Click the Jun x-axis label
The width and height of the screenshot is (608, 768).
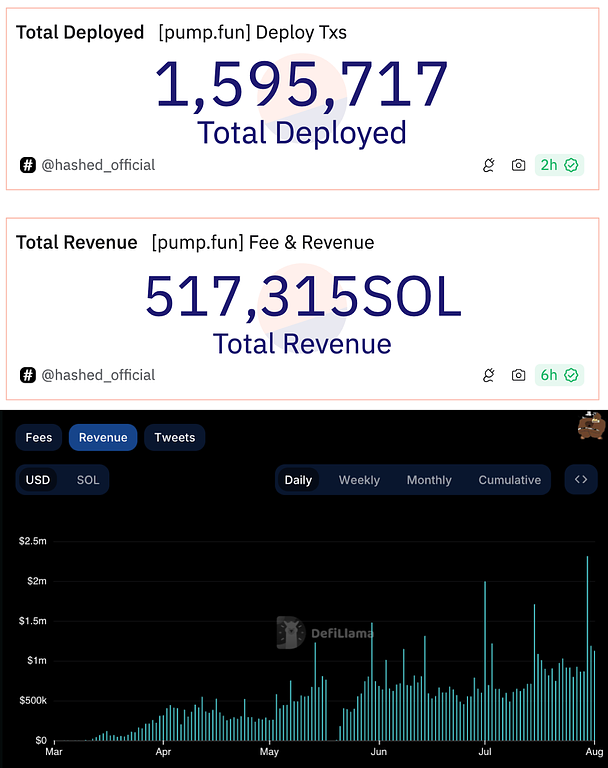378,751
